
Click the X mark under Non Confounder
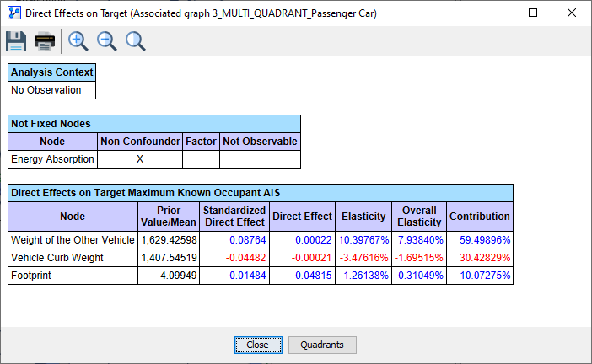point(140,159)
